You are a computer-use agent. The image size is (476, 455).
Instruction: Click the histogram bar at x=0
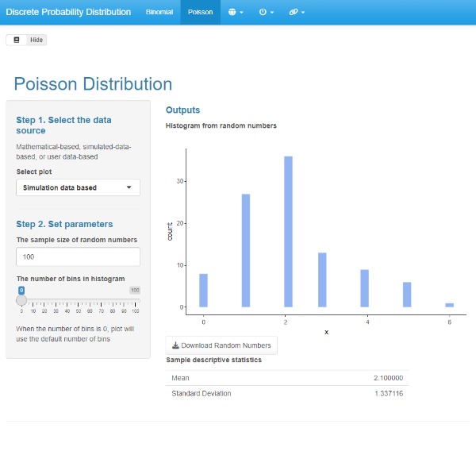[204, 291]
